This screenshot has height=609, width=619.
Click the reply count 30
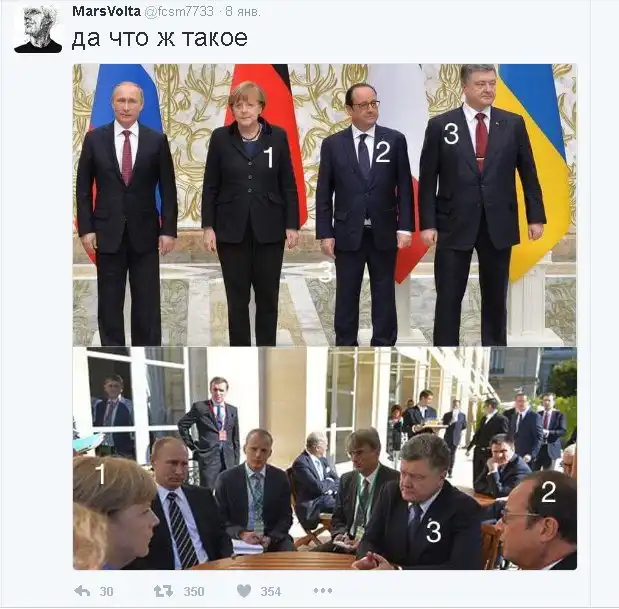107,591
